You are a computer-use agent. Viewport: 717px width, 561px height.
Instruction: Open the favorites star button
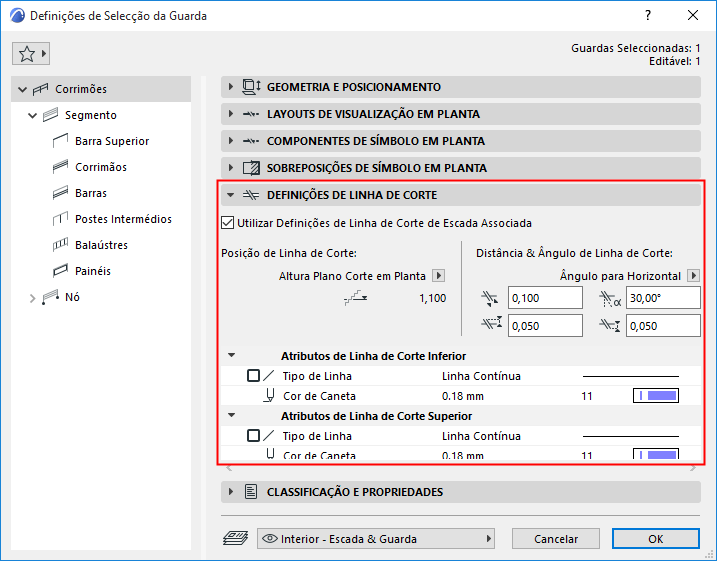pyautogui.click(x=31, y=54)
